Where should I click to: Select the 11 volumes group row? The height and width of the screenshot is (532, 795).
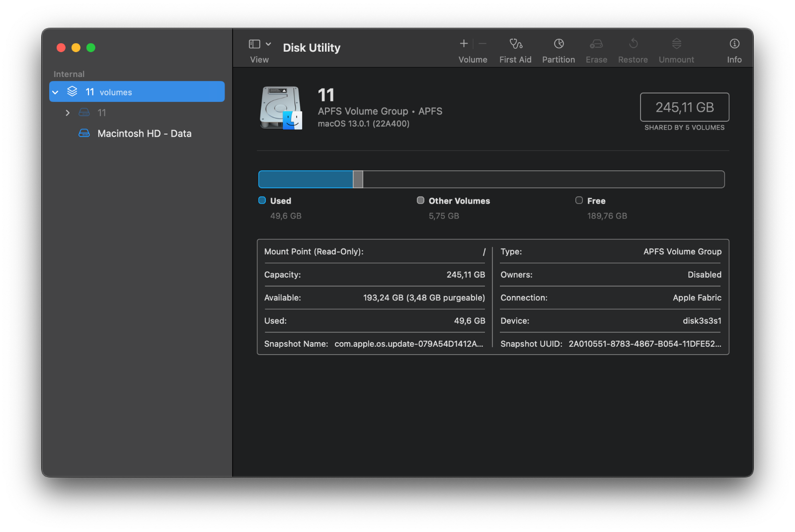tap(137, 92)
